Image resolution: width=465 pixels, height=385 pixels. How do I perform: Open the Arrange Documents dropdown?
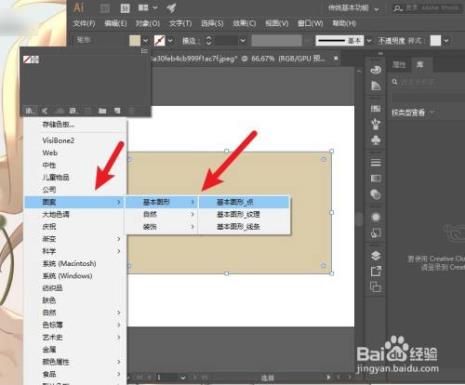pyautogui.click(x=148, y=8)
